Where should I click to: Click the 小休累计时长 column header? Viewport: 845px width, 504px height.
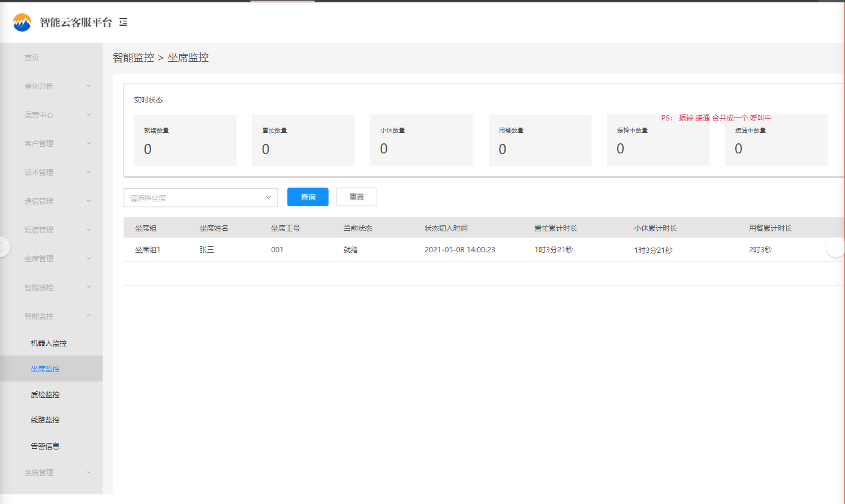[655, 228]
